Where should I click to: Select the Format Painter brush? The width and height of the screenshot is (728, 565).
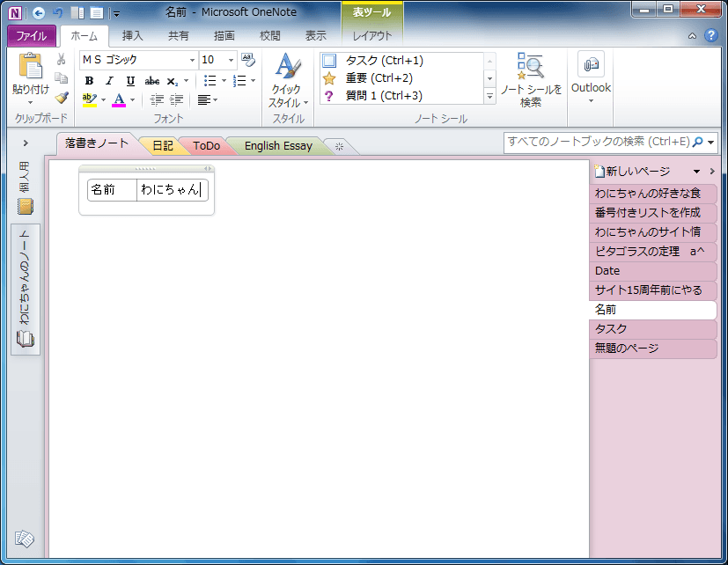click(62, 98)
